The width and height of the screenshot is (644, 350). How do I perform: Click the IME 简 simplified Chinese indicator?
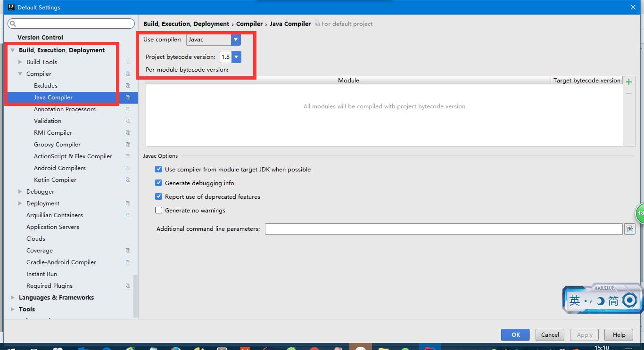(613, 301)
